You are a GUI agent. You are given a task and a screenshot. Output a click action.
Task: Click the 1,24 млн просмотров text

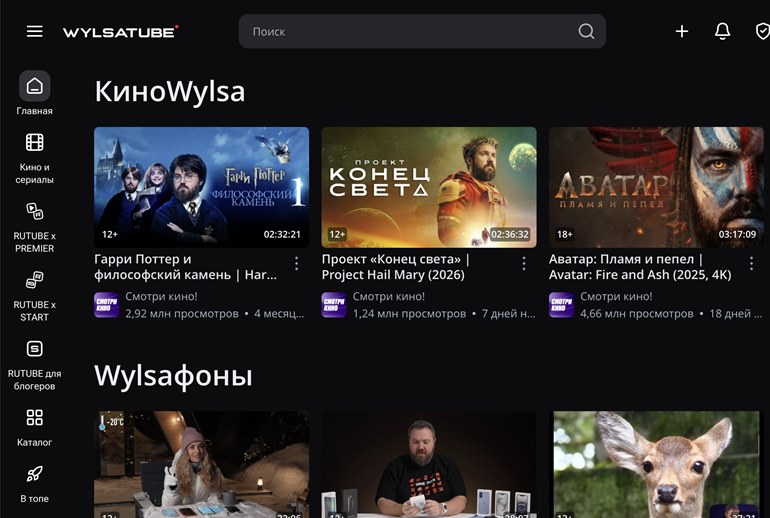tap(410, 313)
